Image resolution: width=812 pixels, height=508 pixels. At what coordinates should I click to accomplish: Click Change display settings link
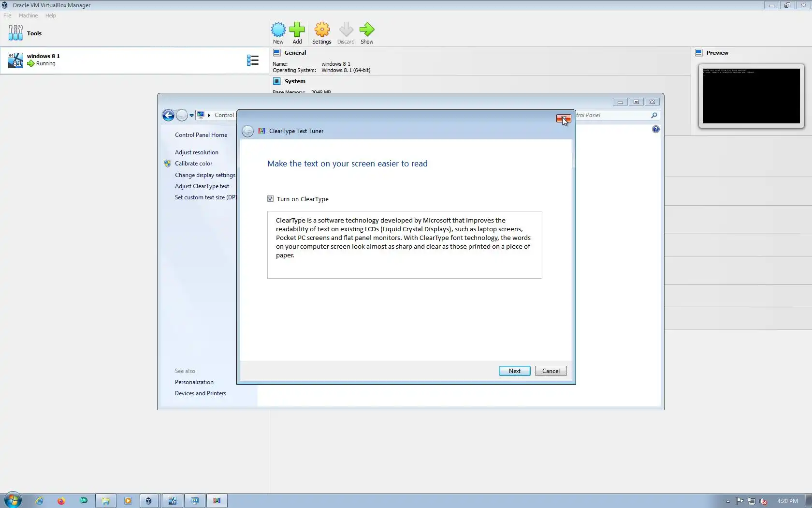205,175
